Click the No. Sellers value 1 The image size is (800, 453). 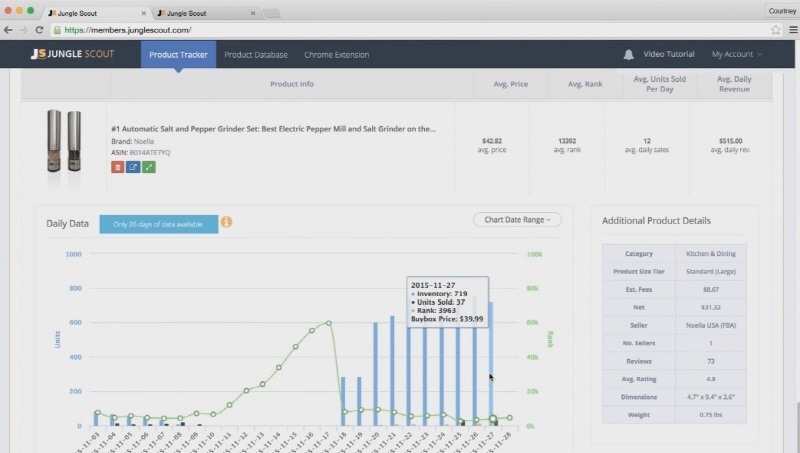(711, 343)
